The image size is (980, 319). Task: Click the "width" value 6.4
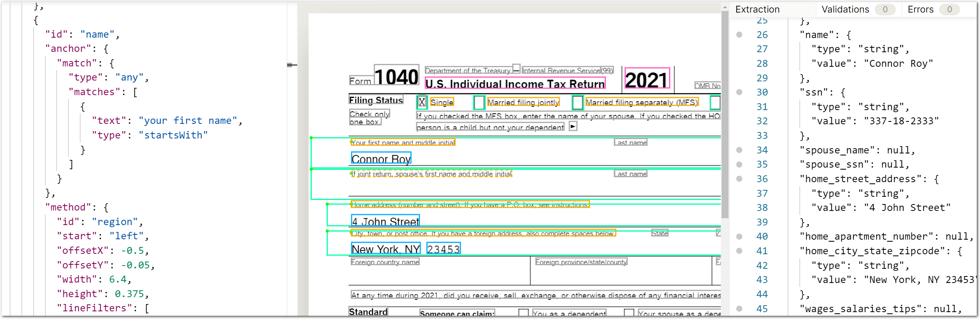118,279
